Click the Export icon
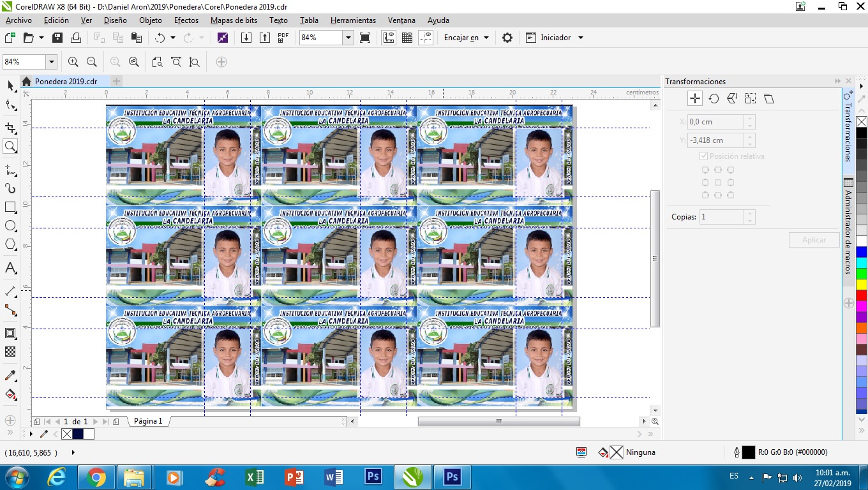This screenshot has width=868, height=490. click(x=265, y=38)
